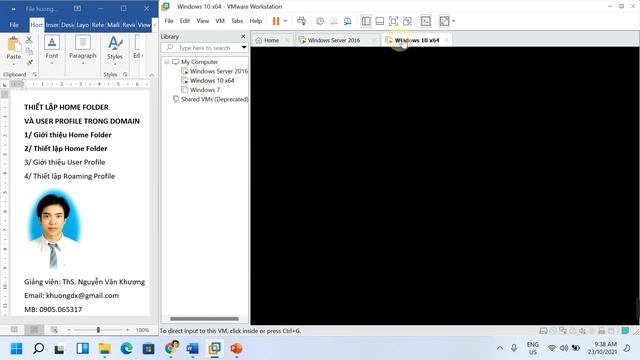Open the Font group dropdown in Word

[x=52, y=50]
